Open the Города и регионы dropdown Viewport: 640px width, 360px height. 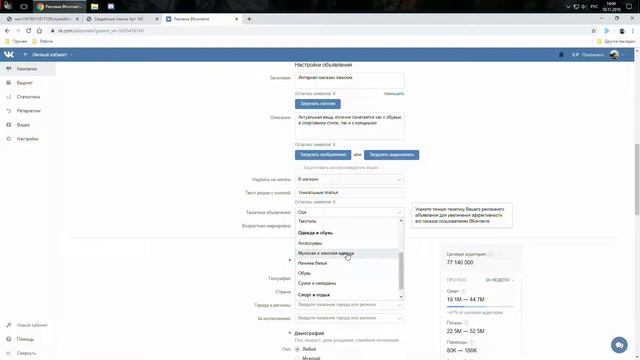[350, 305]
